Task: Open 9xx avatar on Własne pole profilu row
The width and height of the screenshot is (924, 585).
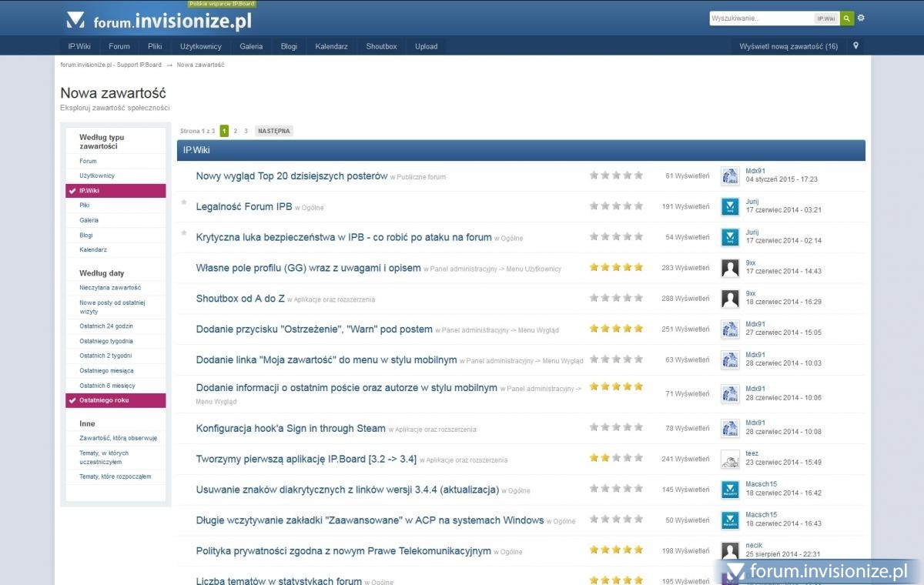Action: click(x=730, y=268)
